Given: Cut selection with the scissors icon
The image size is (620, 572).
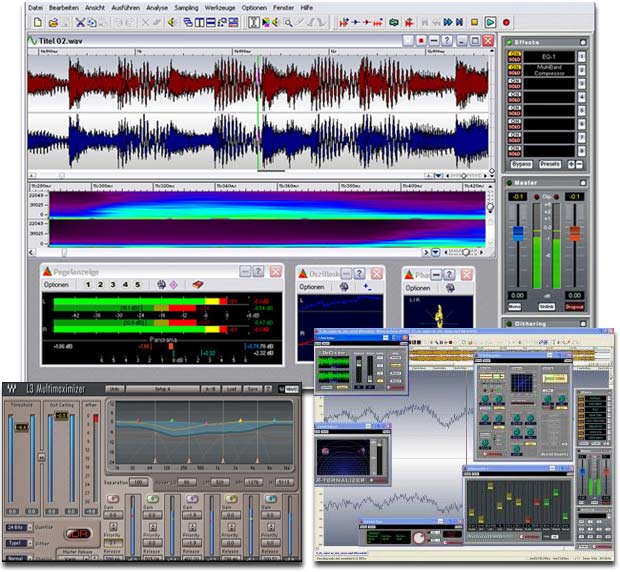Looking at the screenshot, I should [x=80, y=22].
